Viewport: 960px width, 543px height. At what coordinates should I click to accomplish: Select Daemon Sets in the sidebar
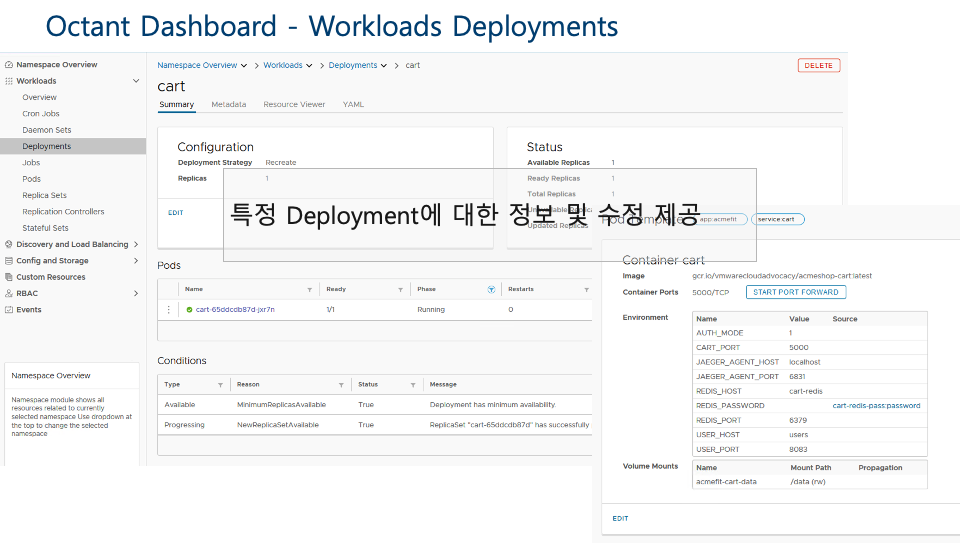pos(47,130)
